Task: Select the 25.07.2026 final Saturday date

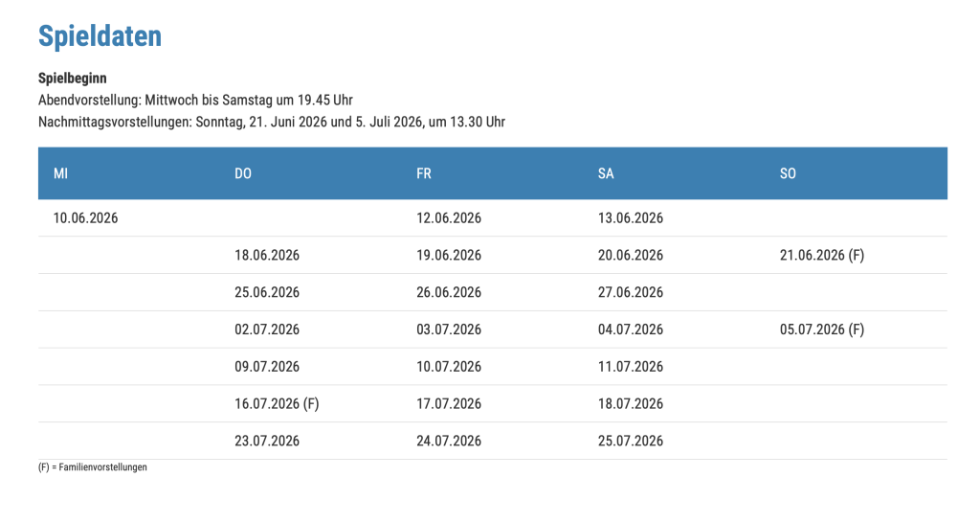Action: [631, 441]
